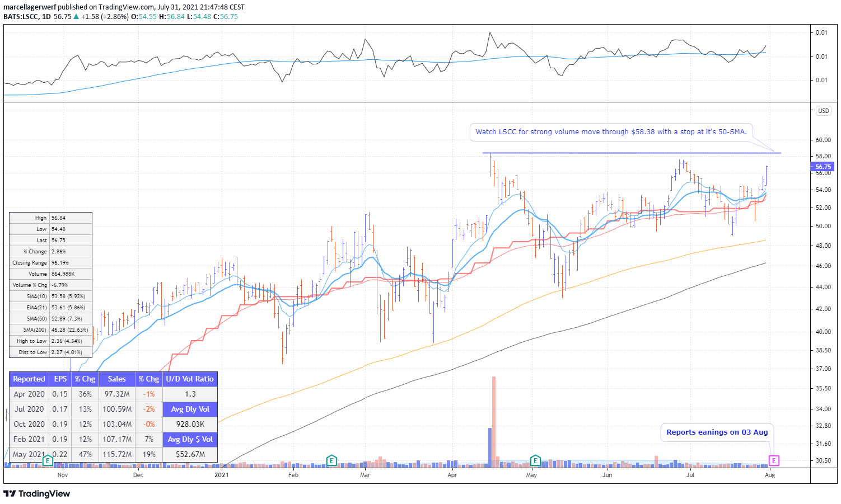Image resolution: width=841 pixels, height=504 pixels.
Task: Click the High 56.84 stats row
Action: [x=50, y=218]
